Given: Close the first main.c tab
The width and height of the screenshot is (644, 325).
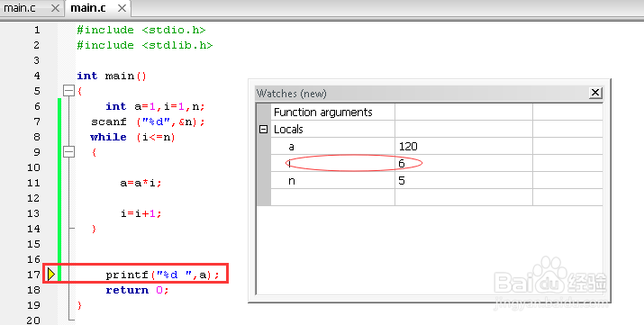Looking at the screenshot, I should coord(55,8).
